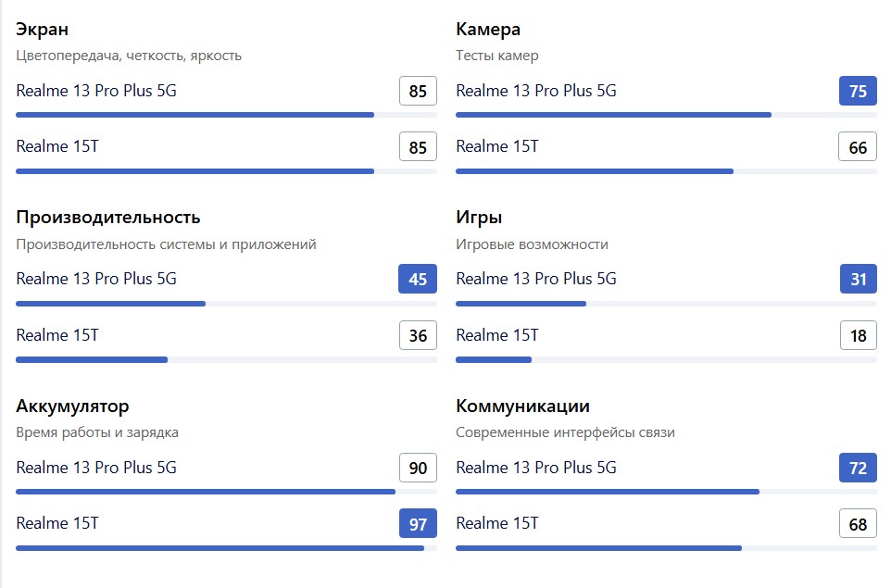Click communications score badge 72
The height and width of the screenshot is (588, 891).
pos(858,468)
